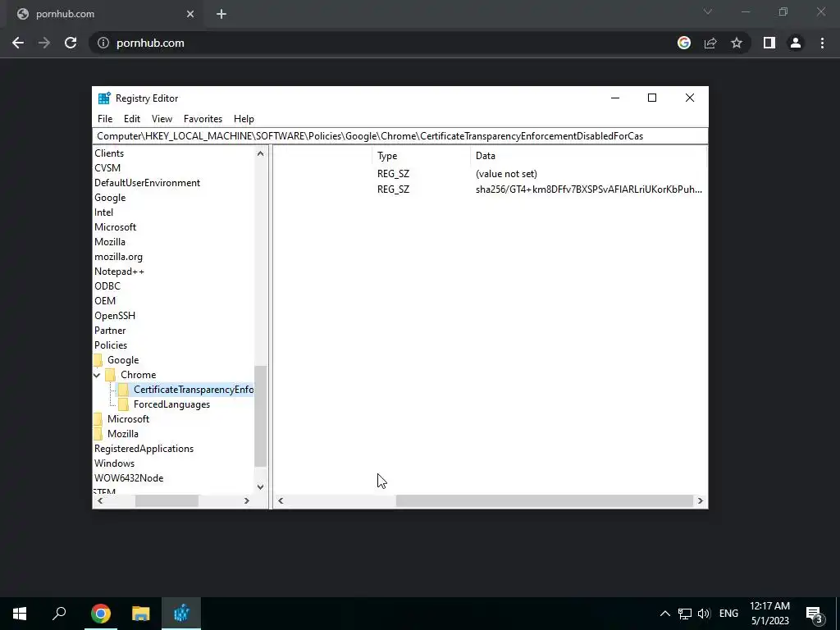Image resolution: width=840 pixels, height=630 pixels.
Task: Go back in Chrome browser
Action: 18,43
